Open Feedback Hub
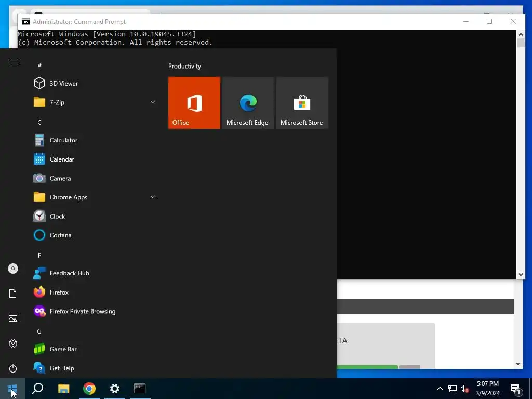 coord(94,273)
